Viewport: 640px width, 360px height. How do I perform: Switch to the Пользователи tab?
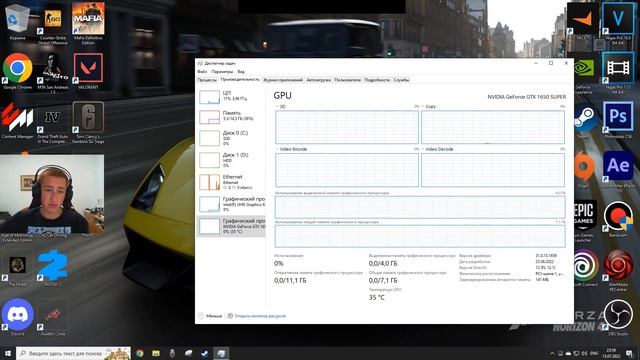coord(348,80)
